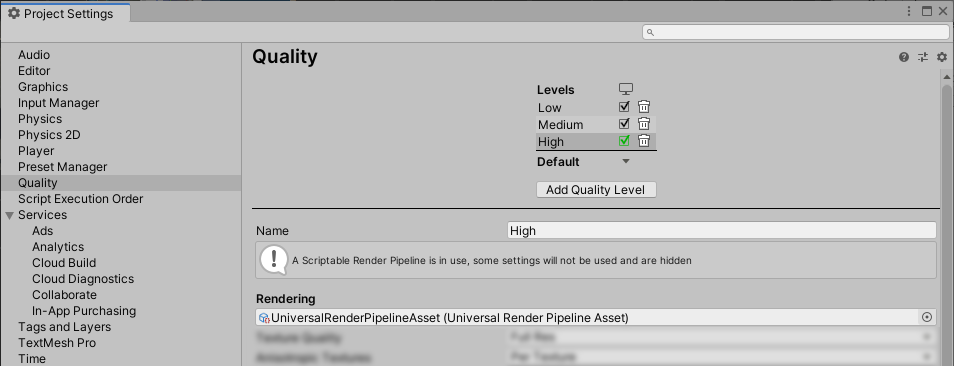Image resolution: width=954 pixels, height=366 pixels.
Task: Click the Name field containing High
Action: pyautogui.click(x=722, y=230)
